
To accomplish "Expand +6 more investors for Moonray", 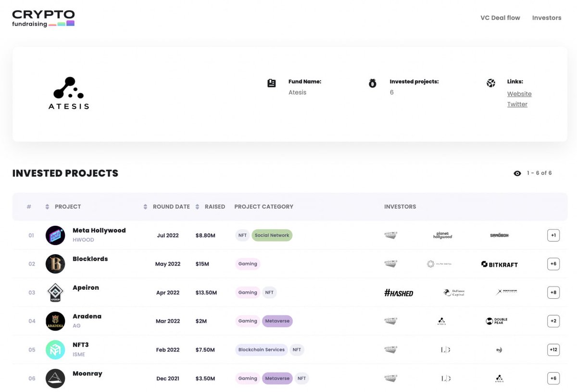I will 553,379.
